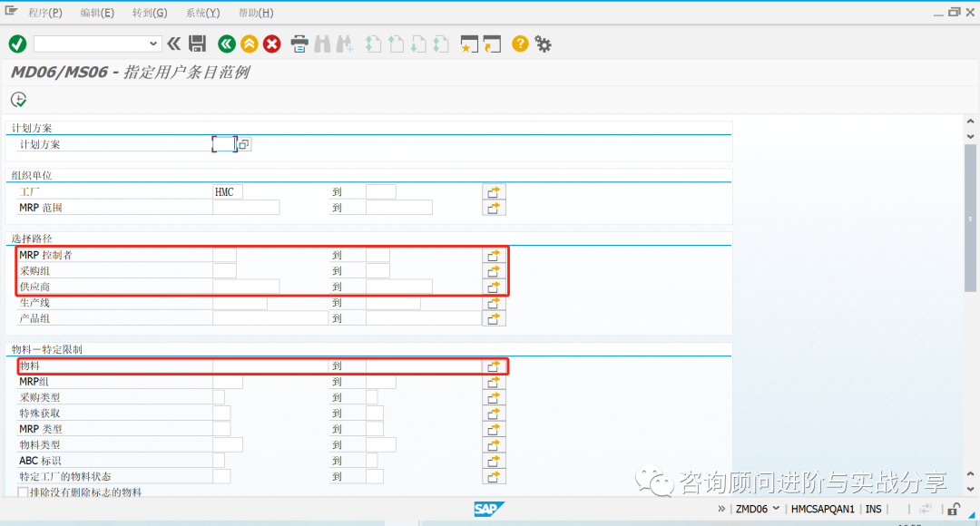Go back with the green arrow icon
Screen dimensions: 980x526
(226, 44)
